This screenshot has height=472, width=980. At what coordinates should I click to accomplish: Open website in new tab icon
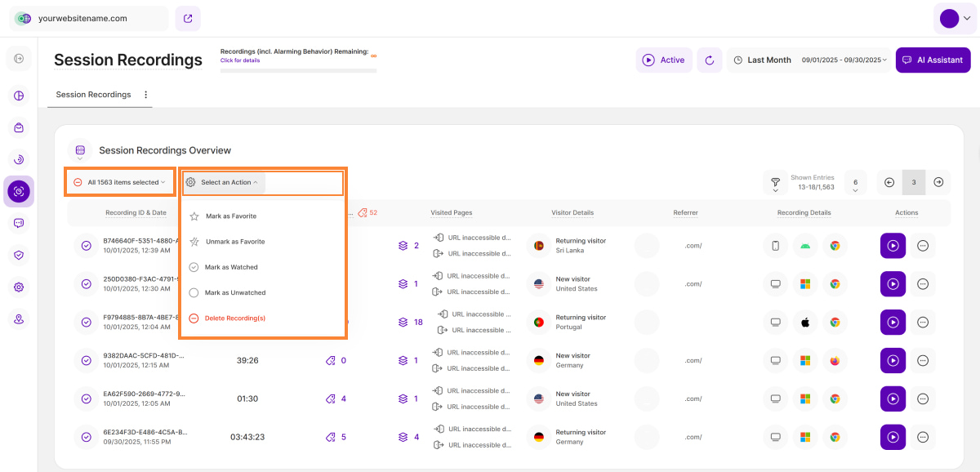point(188,18)
